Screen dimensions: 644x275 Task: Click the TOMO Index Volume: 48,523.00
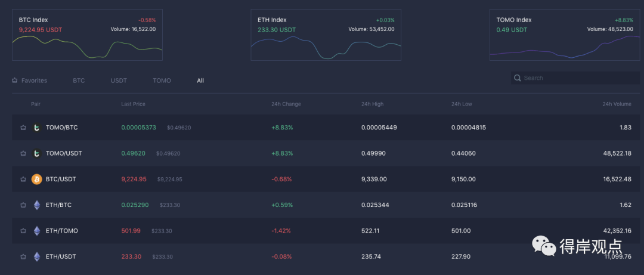coord(610,29)
